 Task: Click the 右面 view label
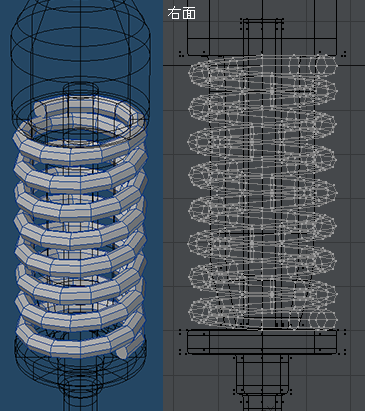(181, 13)
